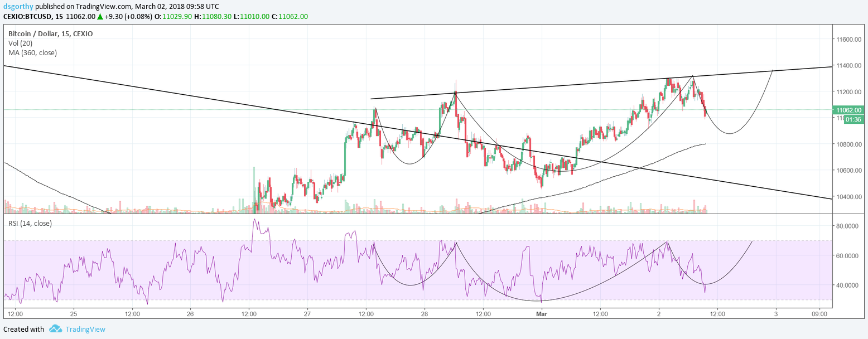Click the TradingView cloud logo icon
Image resolution: width=868 pixels, height=339 pixels.
(x=55, y=329)
